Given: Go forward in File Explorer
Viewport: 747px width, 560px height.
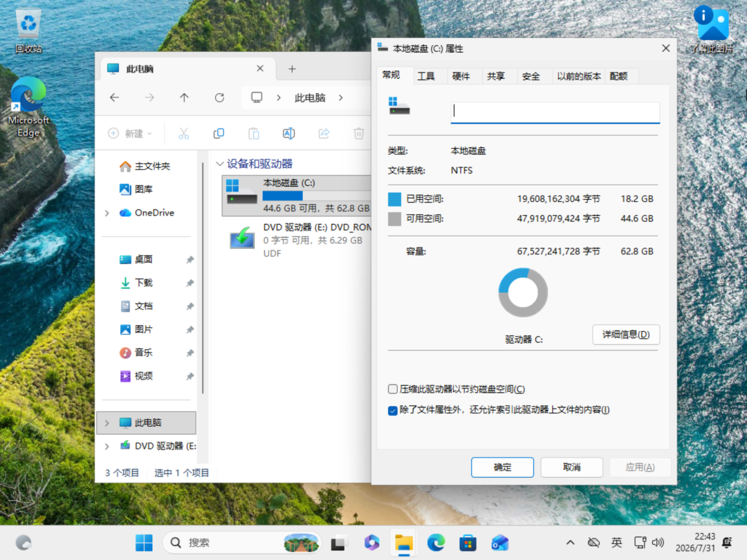Looking at the screenshot, I should coord(149,97).
